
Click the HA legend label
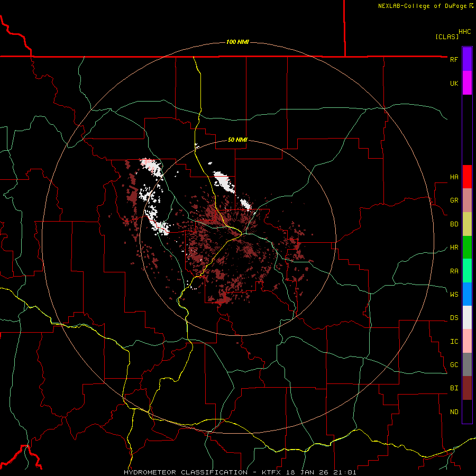(x=454, y=177)
